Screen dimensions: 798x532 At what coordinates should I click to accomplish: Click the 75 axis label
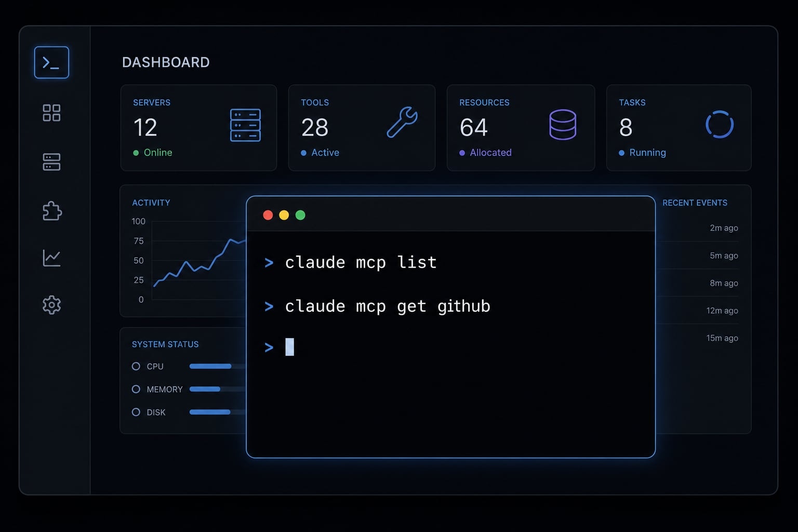click(139, 241)
